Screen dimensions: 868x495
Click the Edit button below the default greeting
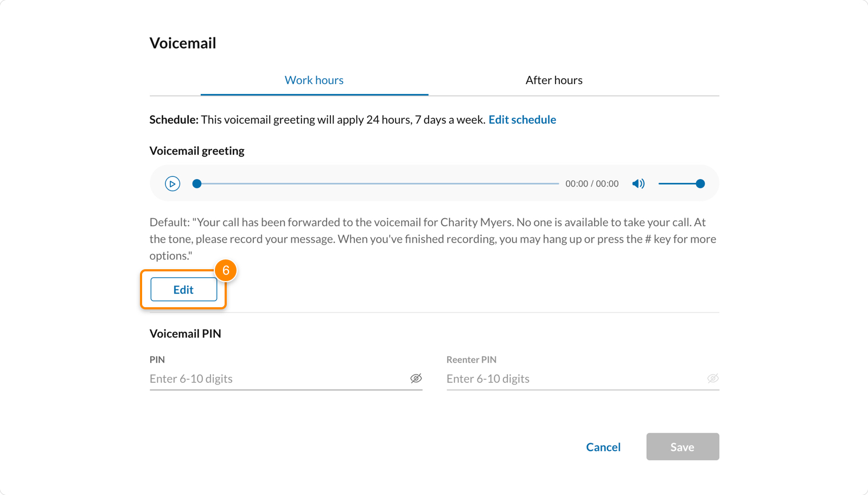[x=183, y=289]
